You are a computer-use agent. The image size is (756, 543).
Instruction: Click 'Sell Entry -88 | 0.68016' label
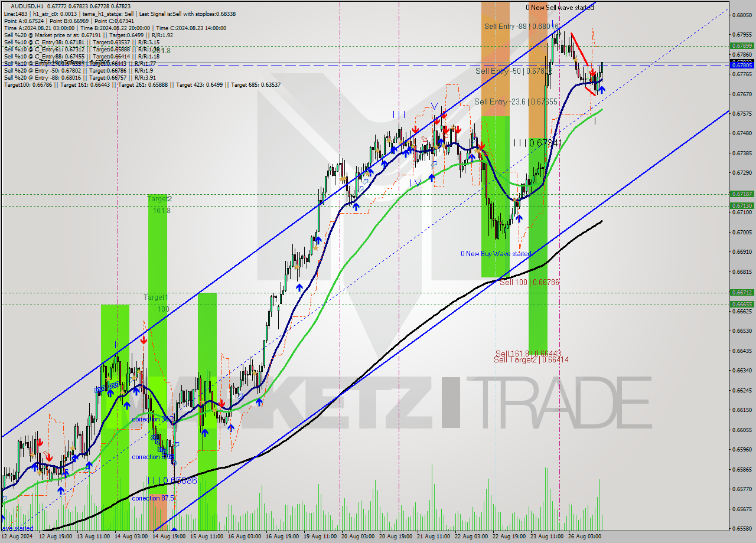(x=521, y=26)
